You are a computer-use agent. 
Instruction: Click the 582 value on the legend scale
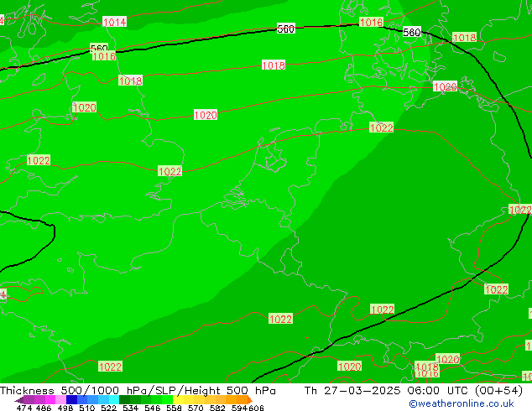coord(217,408)
